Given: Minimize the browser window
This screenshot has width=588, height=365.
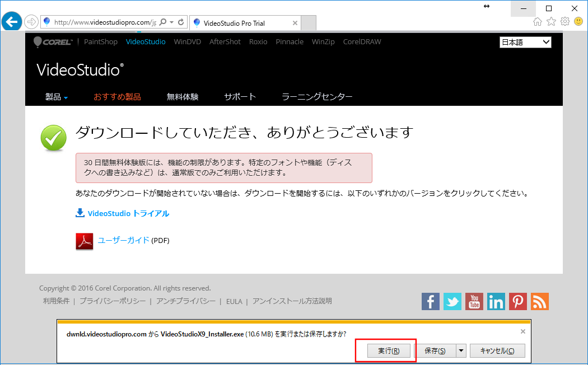Looking at the screenshot, I should click(x=524, y=8).
